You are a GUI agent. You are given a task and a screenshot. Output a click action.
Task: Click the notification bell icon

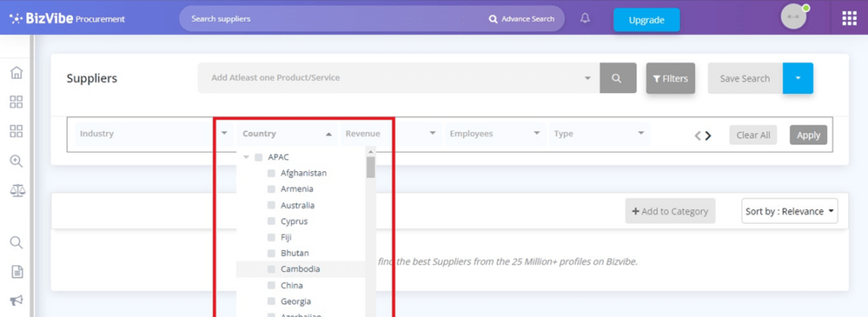pyautogui.click(x=585, y=19)
